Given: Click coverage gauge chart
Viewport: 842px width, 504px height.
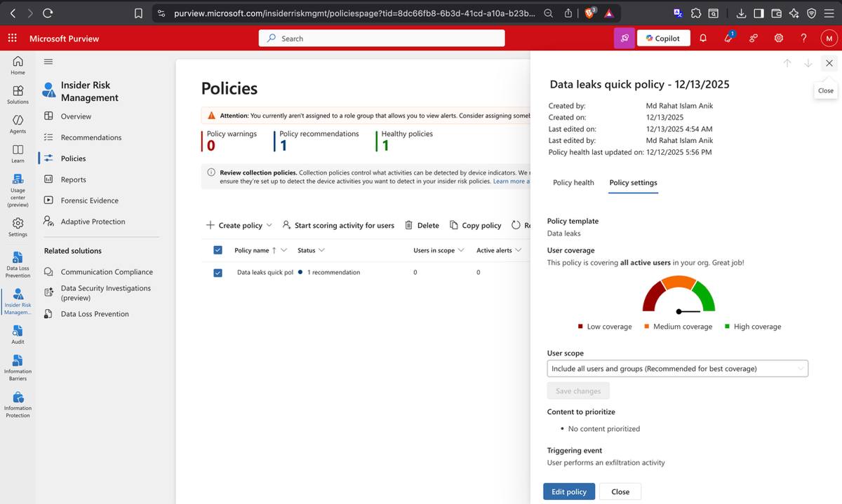Looking at the screenshot, I should [x=679, y=295].
